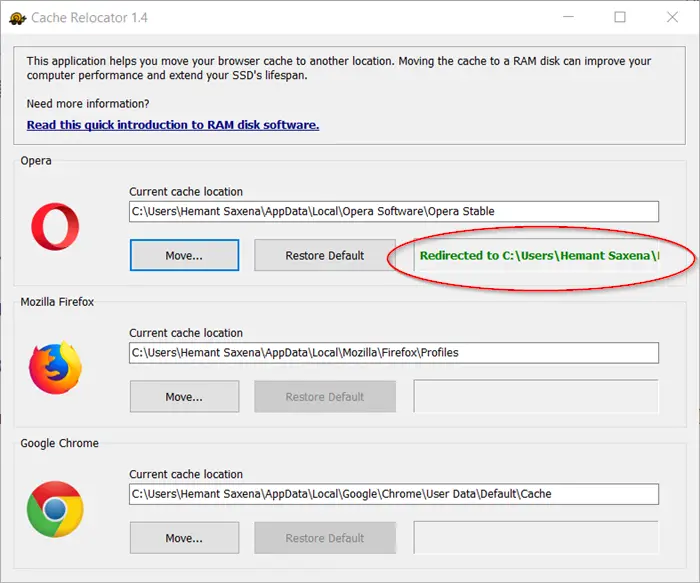Click 'Need more information?' text
Viewport: 700px width, 583px height.
[x=88, y=104]
